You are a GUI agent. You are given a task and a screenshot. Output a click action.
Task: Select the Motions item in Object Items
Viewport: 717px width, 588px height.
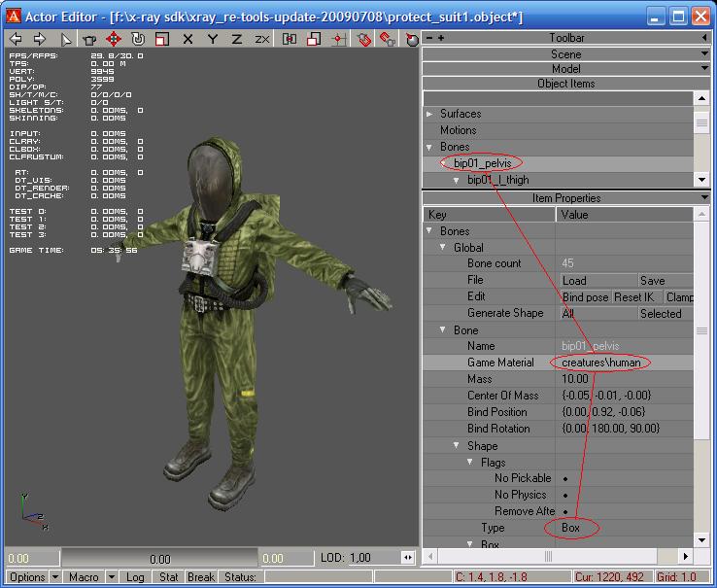[x=458, y=130]
